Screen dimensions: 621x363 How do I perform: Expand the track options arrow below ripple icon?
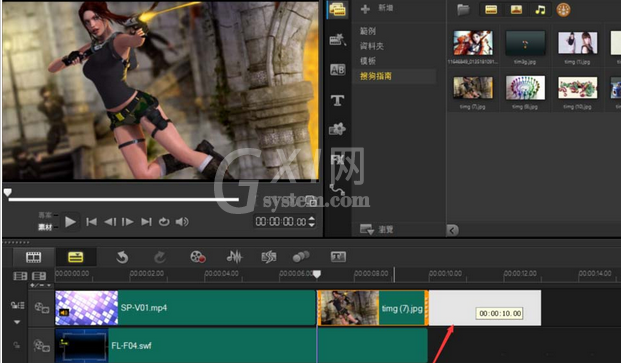(17, 322)
